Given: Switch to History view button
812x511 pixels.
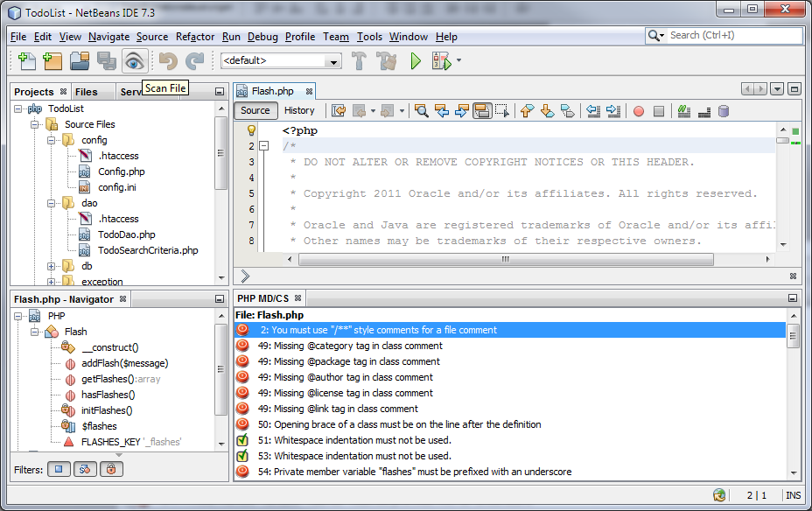Looking at the screenshot, I should tap(299, 110).
